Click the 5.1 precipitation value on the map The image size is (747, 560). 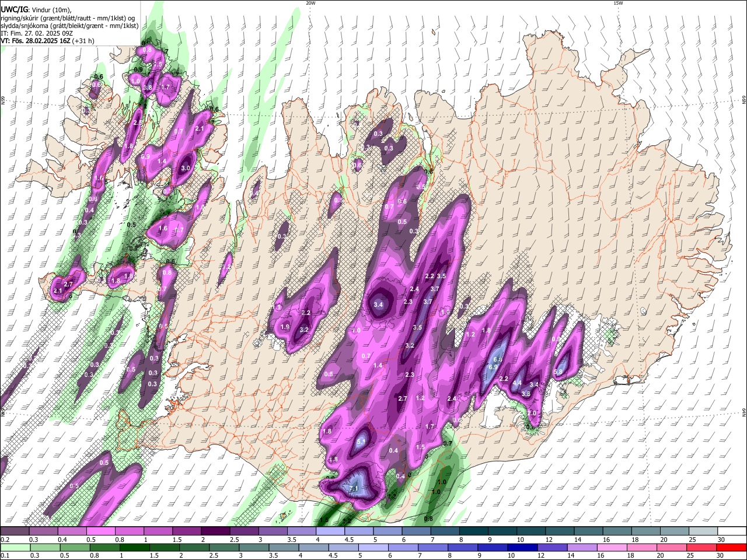pyautogui.click(x=361, y=442)
